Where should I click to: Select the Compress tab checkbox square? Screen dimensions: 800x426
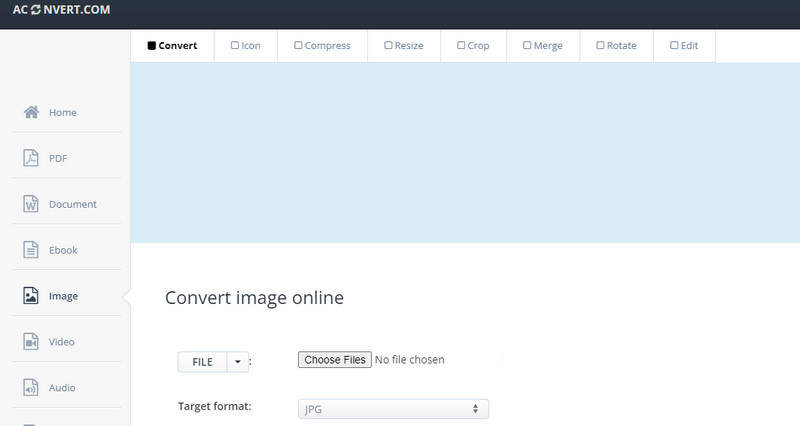[297, 45]
